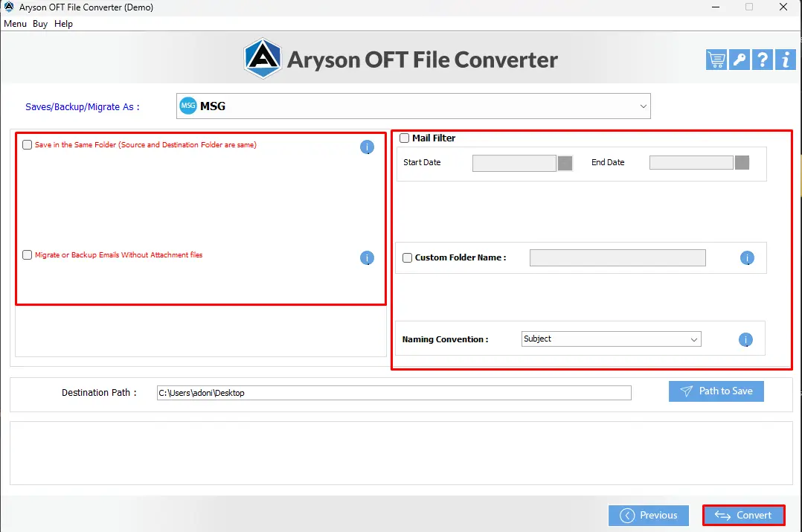The height and width of the screenshot is (532, 802).
Task: Enable Migrate Emails Without Attachment files
Action: (x=27, y=254)
